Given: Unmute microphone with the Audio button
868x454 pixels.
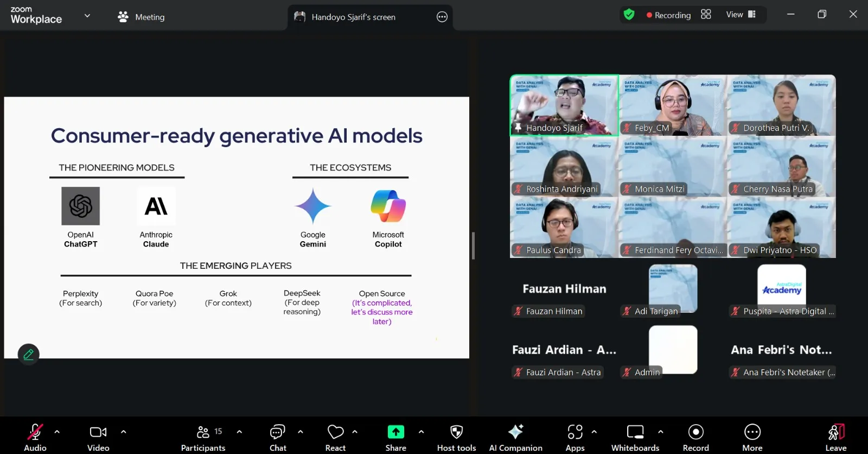Looking at the screenshot, I should (35, 437).
